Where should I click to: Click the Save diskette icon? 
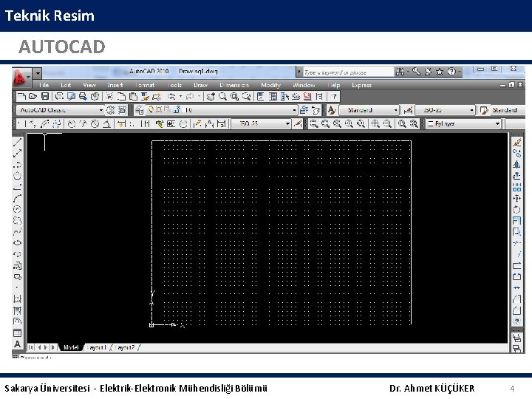click(x=45, y=97)
